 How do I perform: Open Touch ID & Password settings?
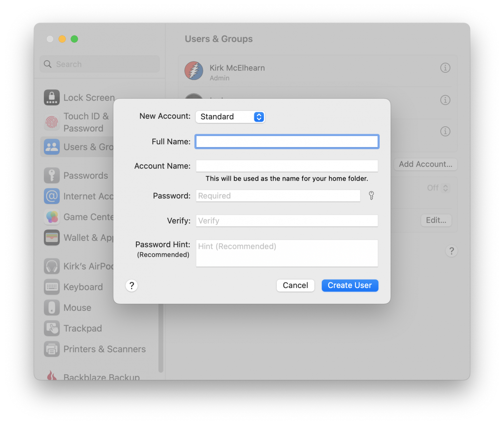click(x=52, y=122)
